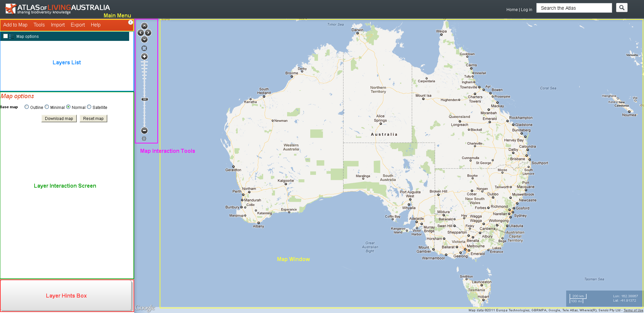
Task: Click the square crosshair icon below zoom slider
Action: coord(144,138)
